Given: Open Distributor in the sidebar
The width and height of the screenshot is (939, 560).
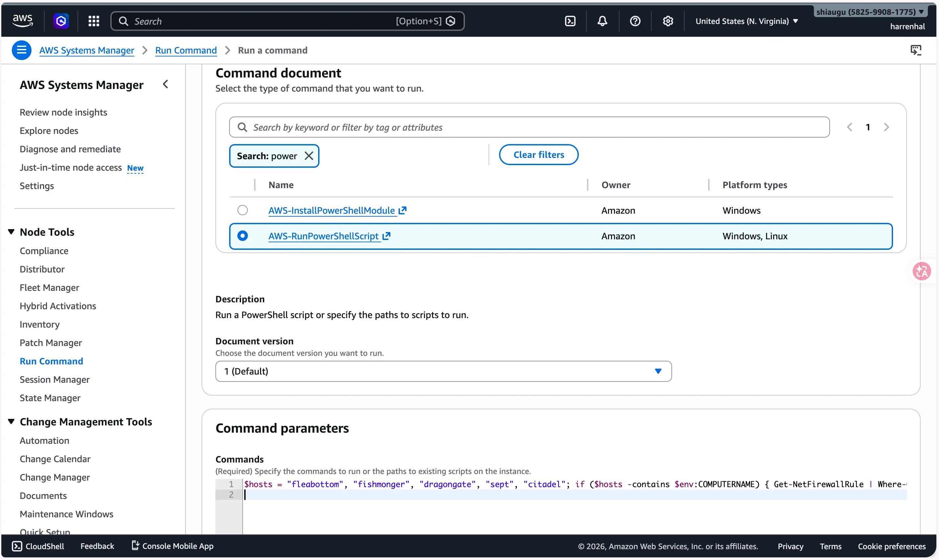Looking at the screenshot, I should click(x=42, y=269).
